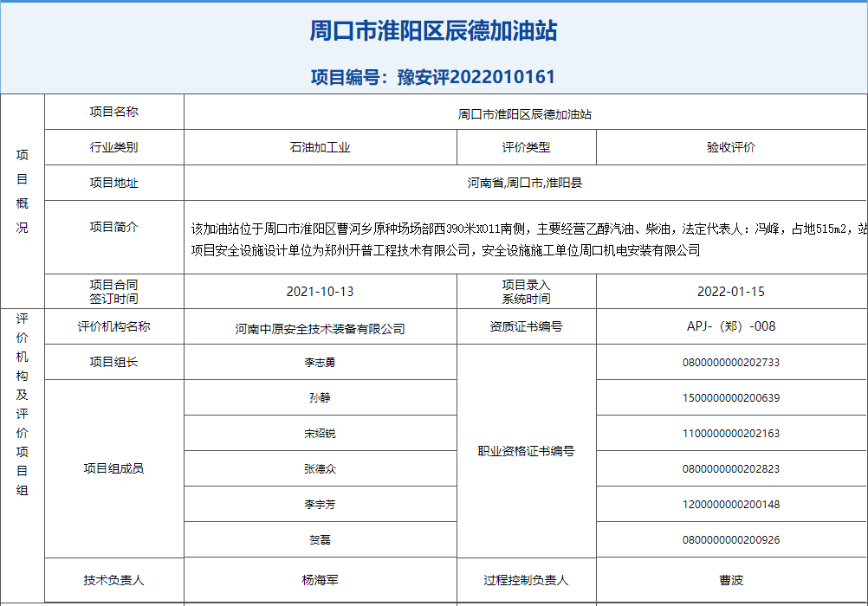Viewport: 868px width, 606px height.
Task: Select certificate number 1200000000200148
Action: click(x=731, y=504)
